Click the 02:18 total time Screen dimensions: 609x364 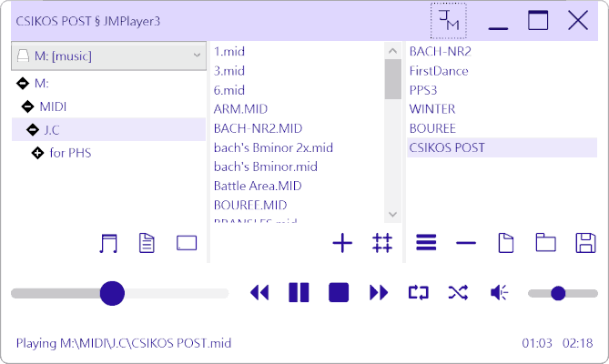pyautogui.click(x=577, y=343)
